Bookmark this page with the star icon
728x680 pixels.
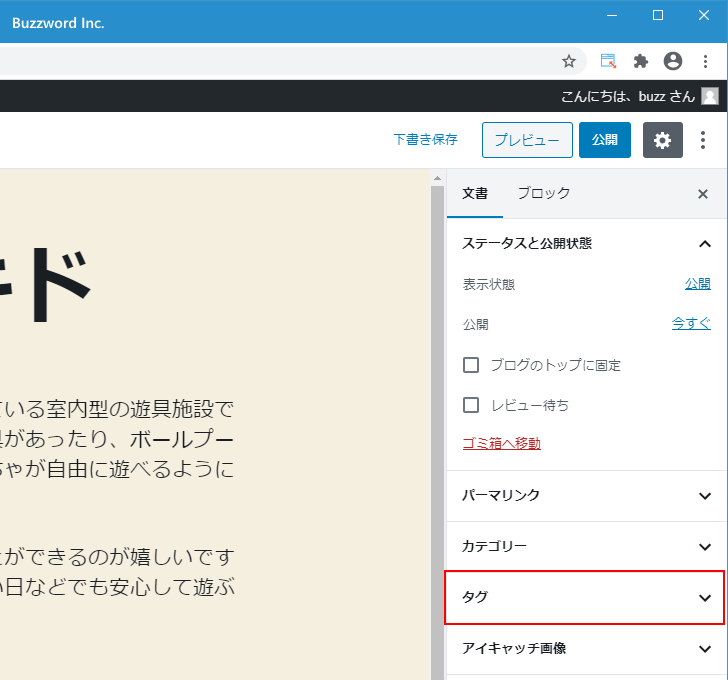pyautogui.click(x=569, y=61)
